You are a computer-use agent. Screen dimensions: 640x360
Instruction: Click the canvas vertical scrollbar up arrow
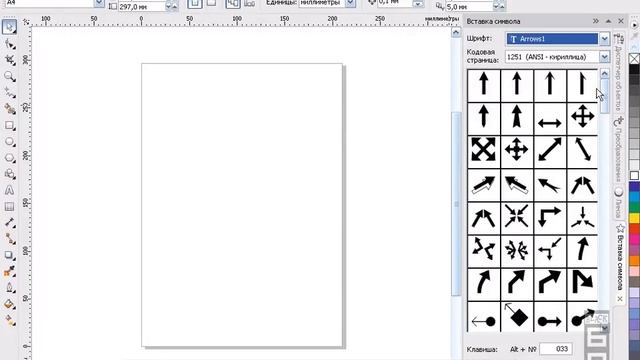(456, 33)
